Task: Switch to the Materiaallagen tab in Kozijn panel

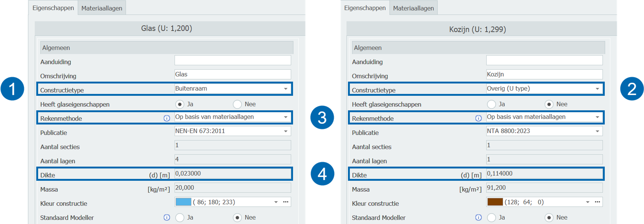Action: click(413, 8)
